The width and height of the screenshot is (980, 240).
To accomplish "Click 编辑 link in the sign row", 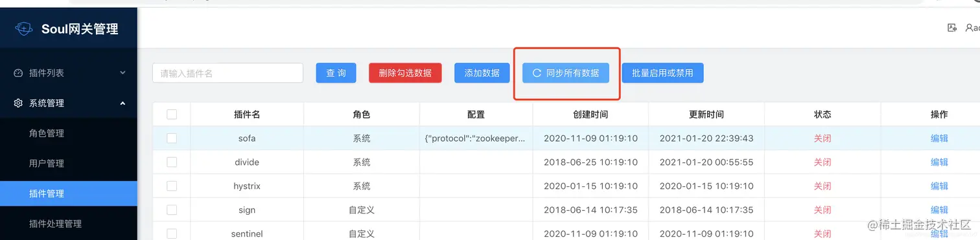I will [939, 210].
